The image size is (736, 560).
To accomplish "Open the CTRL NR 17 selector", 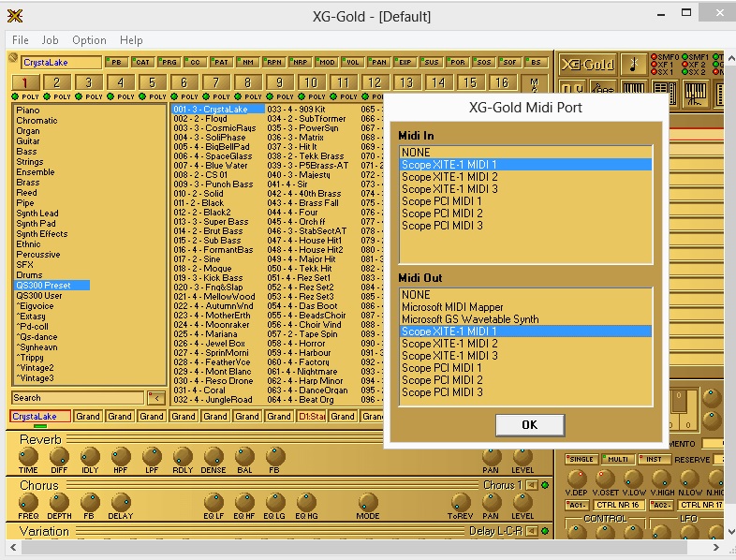I will pyautogui.click(x=700, y=505).
